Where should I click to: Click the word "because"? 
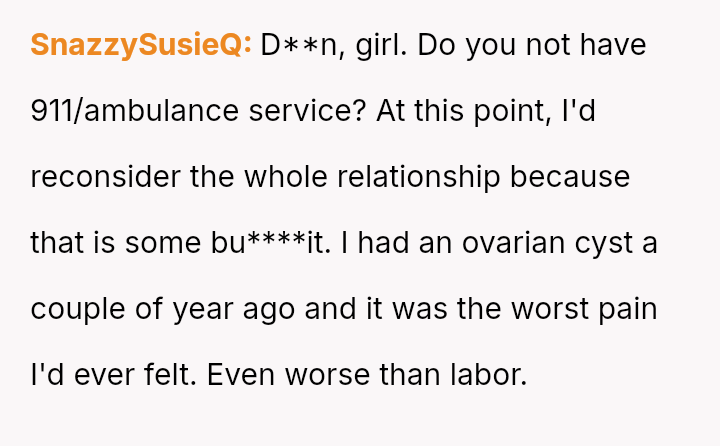pos(570,178)
